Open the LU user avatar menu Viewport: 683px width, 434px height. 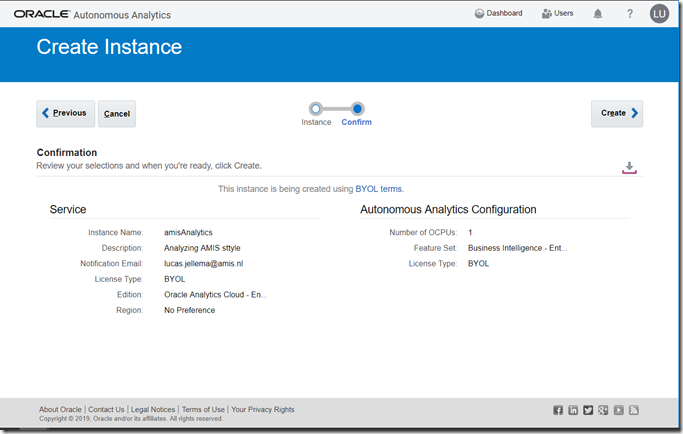(659, 14)
